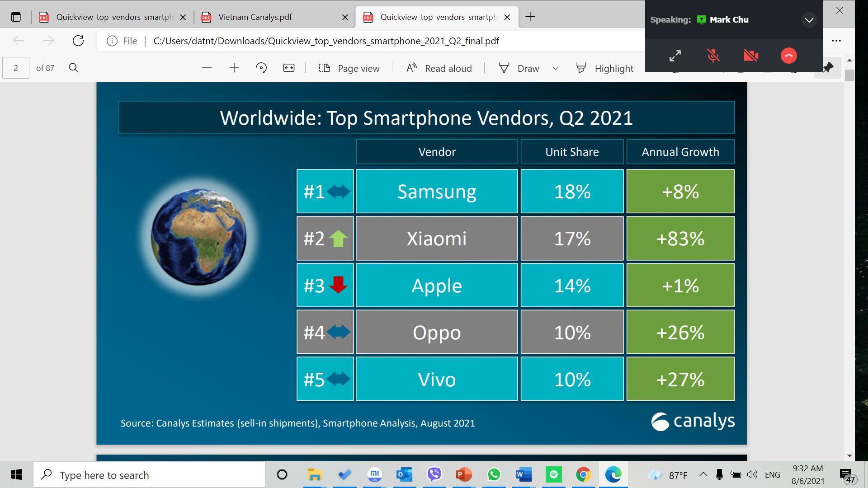Image resolution: width=868 pixels, height=488 pixels.
Task: Activate the Highlight tool
Action: 605,68
